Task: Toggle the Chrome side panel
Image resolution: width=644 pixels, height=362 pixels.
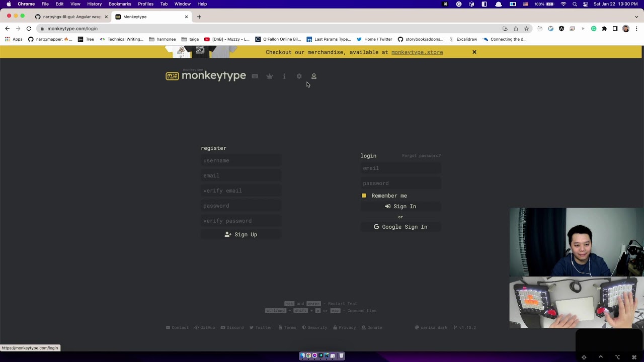Action: pos(615,29)
